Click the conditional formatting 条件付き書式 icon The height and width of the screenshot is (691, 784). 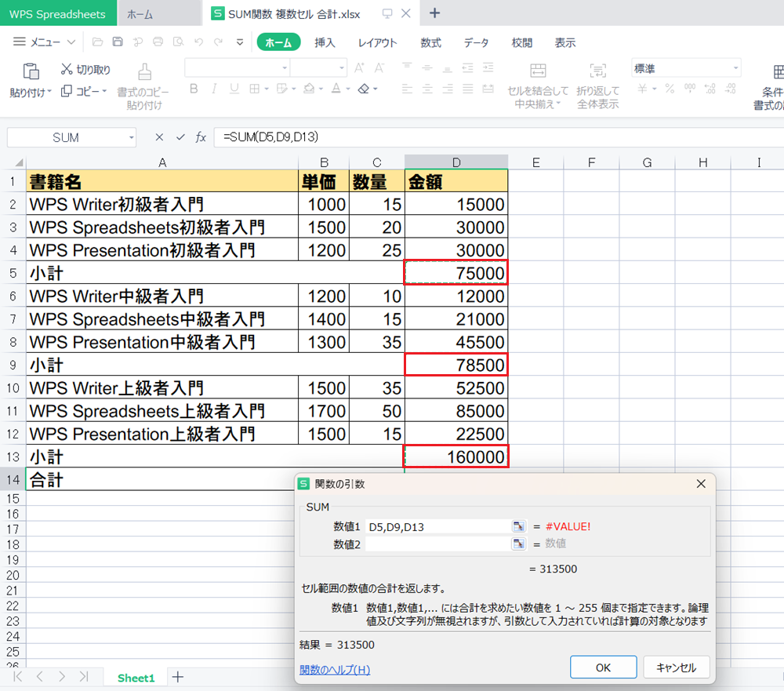tap(778, 71)
